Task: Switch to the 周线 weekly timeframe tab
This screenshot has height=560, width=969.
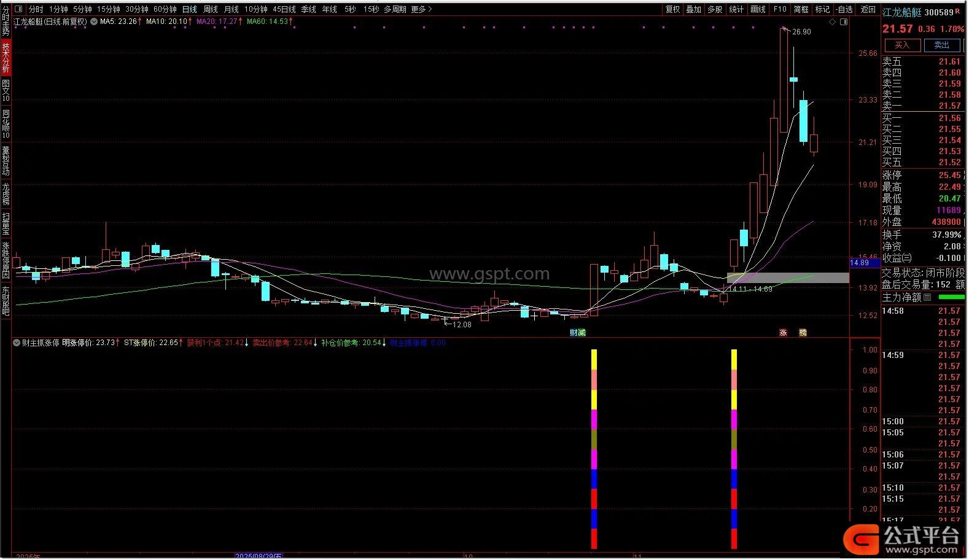Action: [x=211, y=9]
